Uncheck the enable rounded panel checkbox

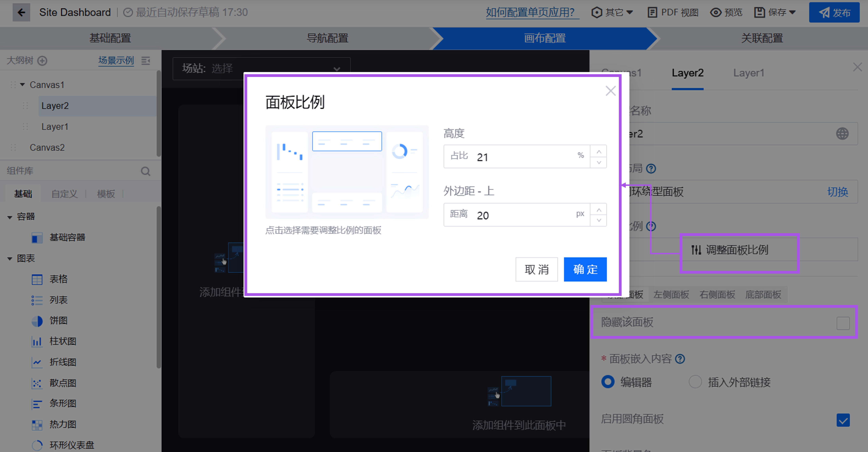click(x=843, y=420)
